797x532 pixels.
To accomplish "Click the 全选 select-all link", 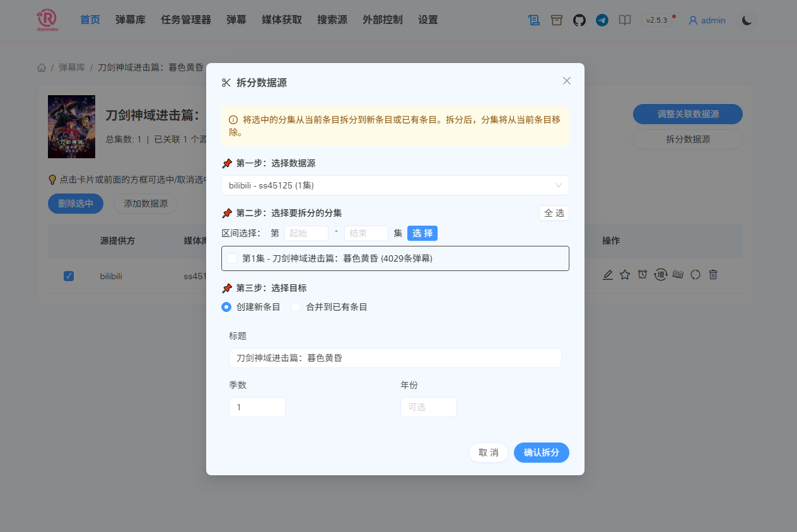I will point(554,213).
